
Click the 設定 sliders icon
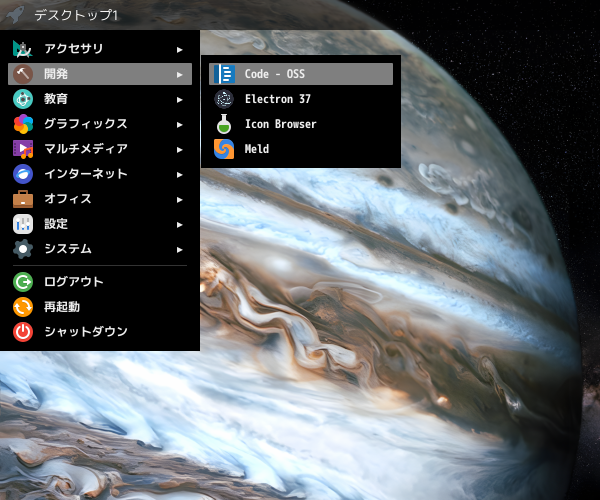[23, 224]
